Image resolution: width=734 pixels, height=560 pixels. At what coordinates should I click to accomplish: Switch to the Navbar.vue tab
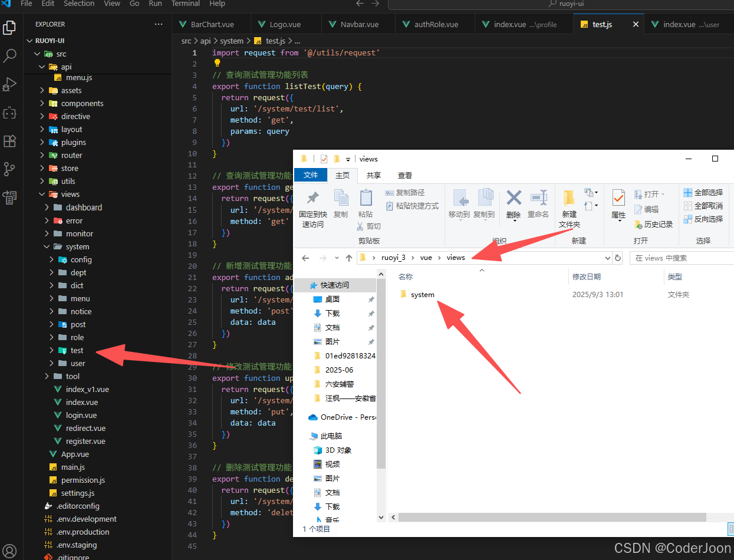pos(359,25)
